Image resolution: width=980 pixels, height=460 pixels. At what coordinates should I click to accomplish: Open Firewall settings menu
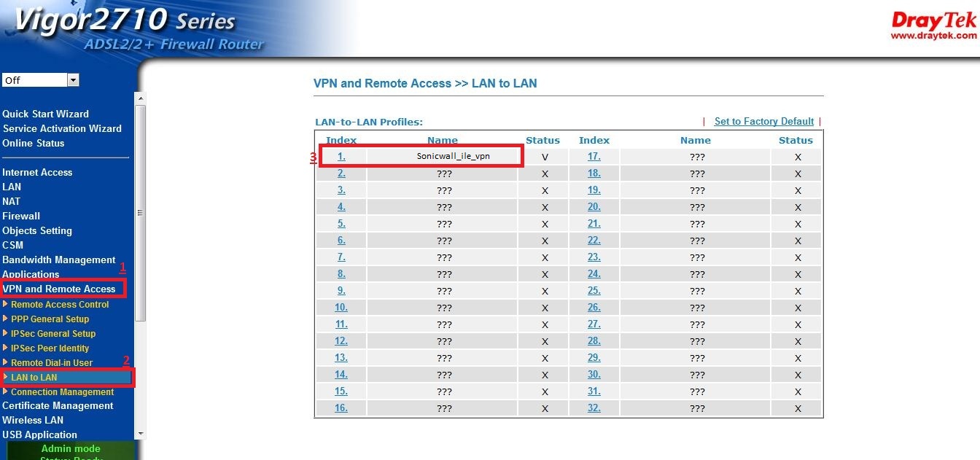21,217
